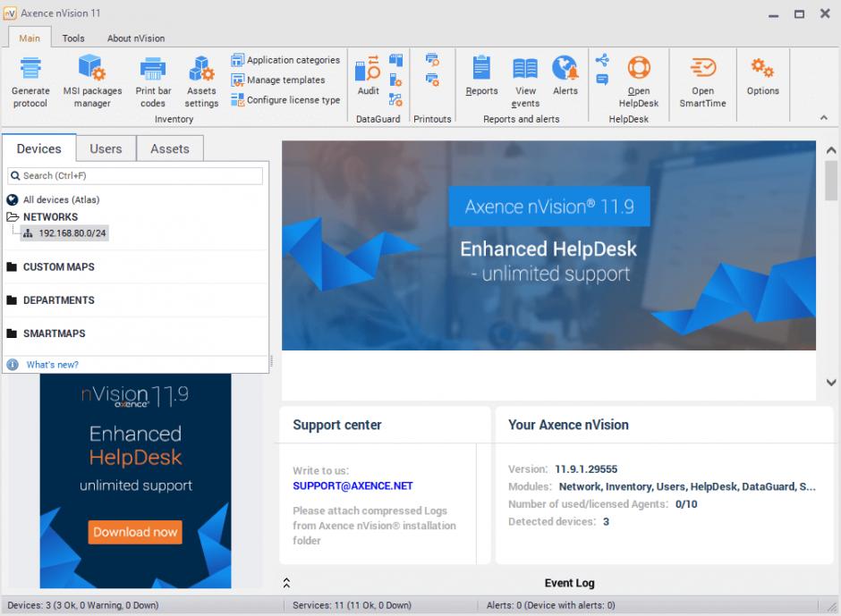
Task: Expand the DEPARTMENTS folder
Action: (x=12, y=300)
